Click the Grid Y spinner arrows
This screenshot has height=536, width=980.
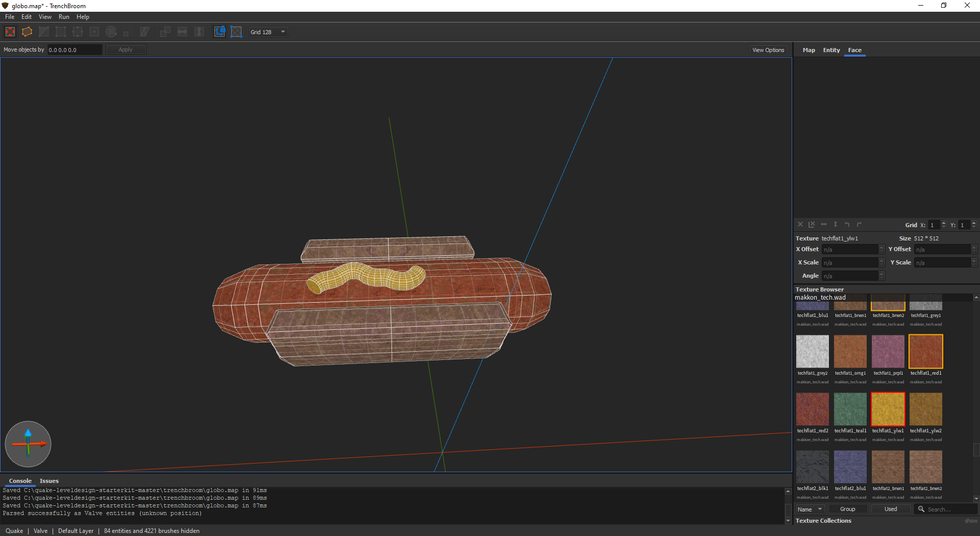click(x=974, y=225)
